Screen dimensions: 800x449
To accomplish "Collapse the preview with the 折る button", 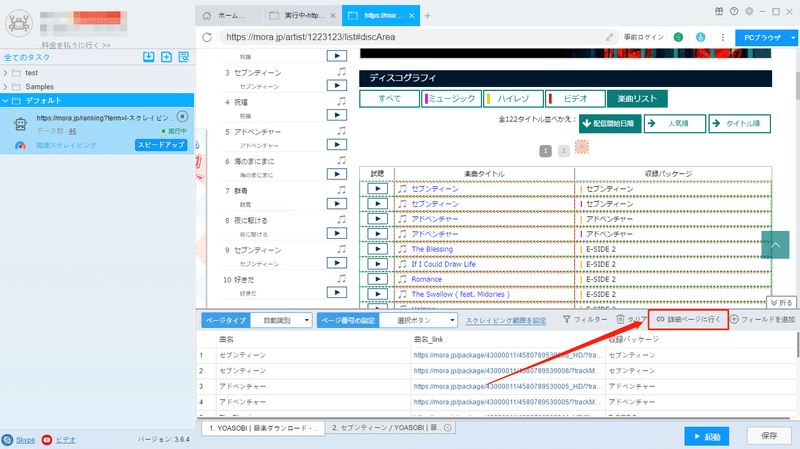I will [782, 303].
